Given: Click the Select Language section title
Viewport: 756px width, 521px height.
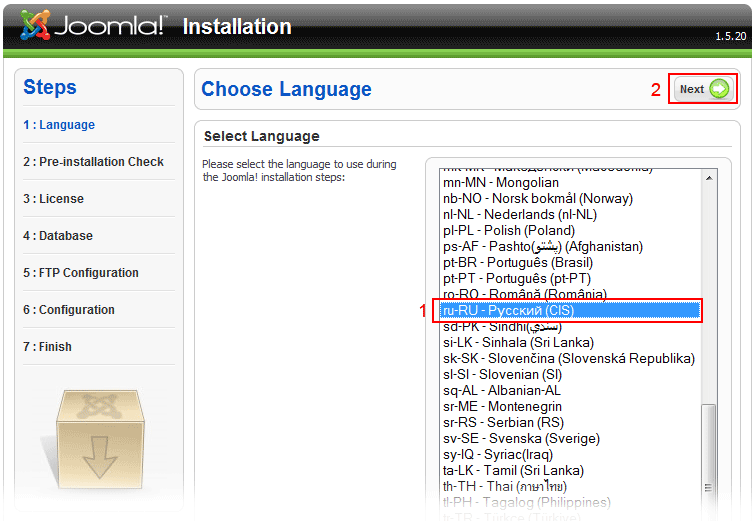Looking at the screenshot, I should 262,136.
